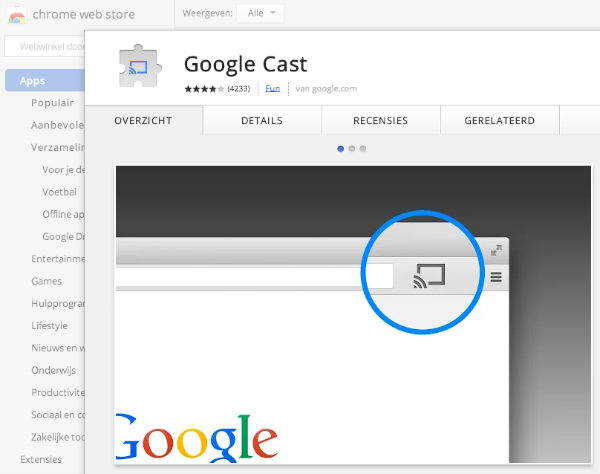Follow the 'Fun' category link
The width and height of the screenshot is (600, 474).
click(272, 89)
